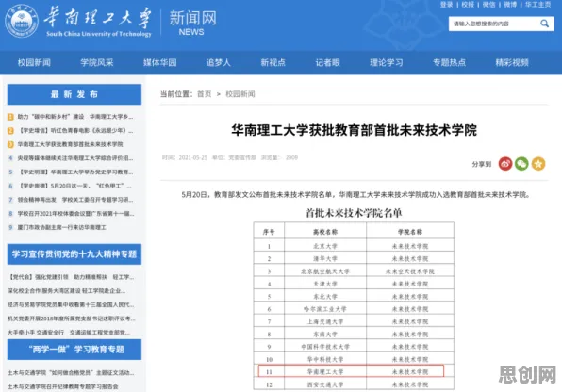Viewport: 562px width, 392px height.
Task: Open news 助力"碳中和新乡村"建设
Action: click(75, 117)
